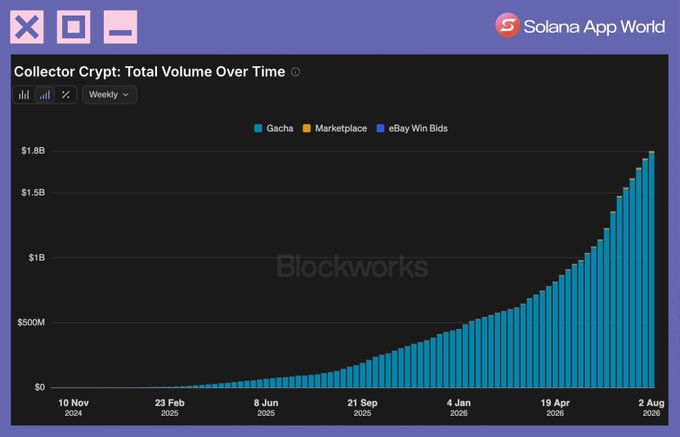Select the percentage view icon
The height and width of the screenshot is (437, 680).
[65, 95]
